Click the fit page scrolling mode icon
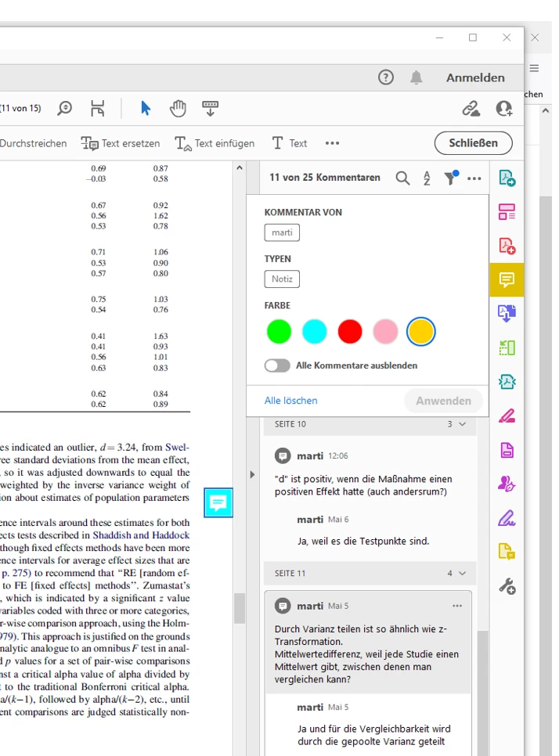 point(97,109)
